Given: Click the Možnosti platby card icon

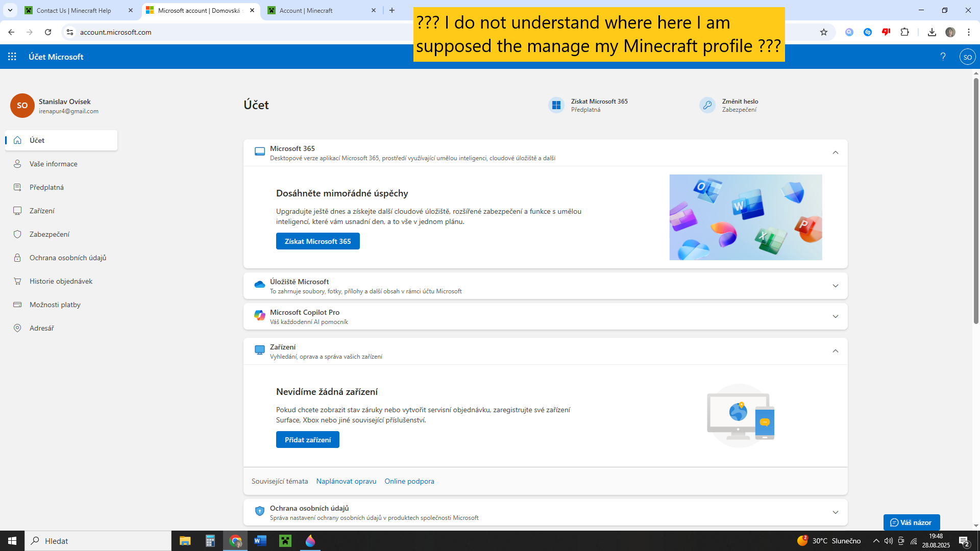Looking at the screenshot, I should (17, 305).
